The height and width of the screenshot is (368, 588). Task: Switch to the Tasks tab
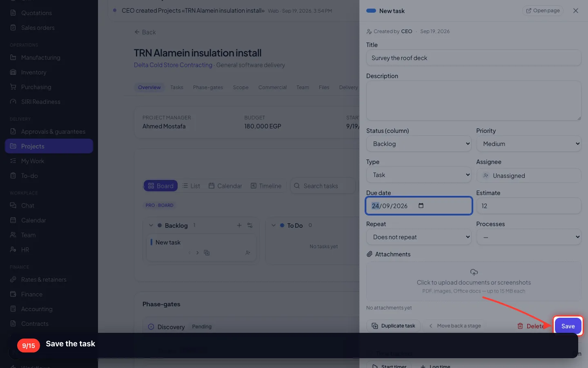point(176,88)
